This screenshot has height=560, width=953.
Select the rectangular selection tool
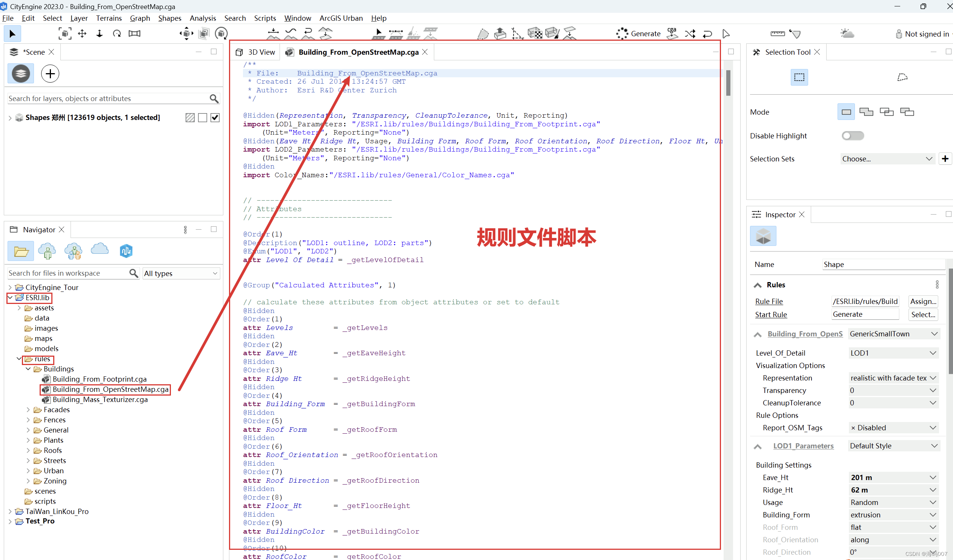tap(799, 78)
